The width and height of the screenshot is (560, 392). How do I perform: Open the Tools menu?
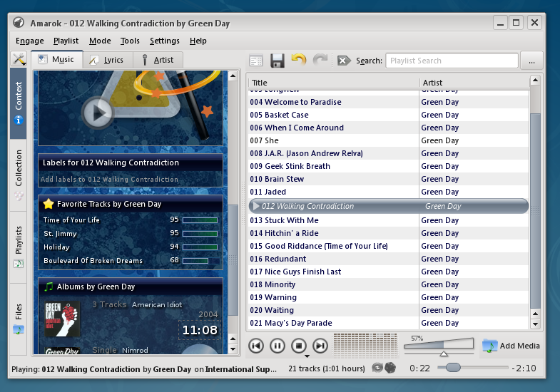point(130,41)
